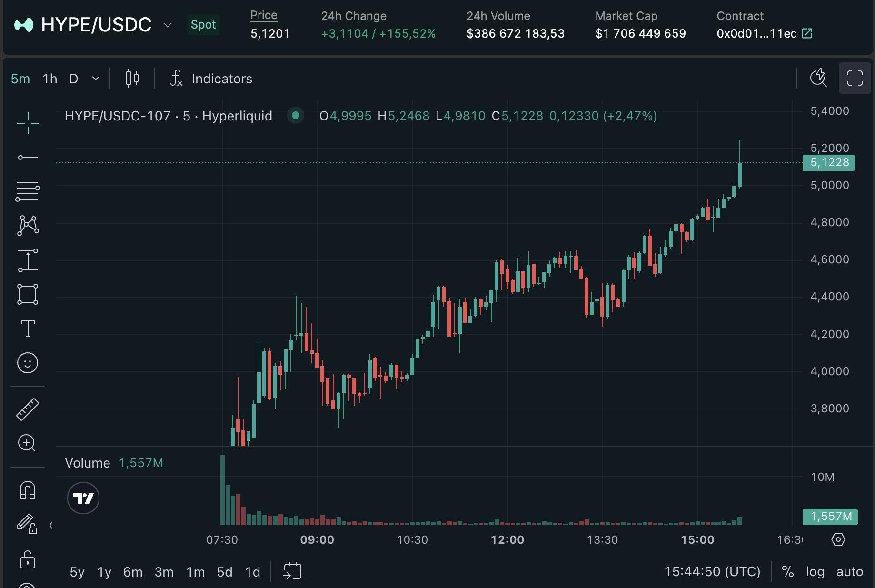Set range to 1m

point(196,572)
